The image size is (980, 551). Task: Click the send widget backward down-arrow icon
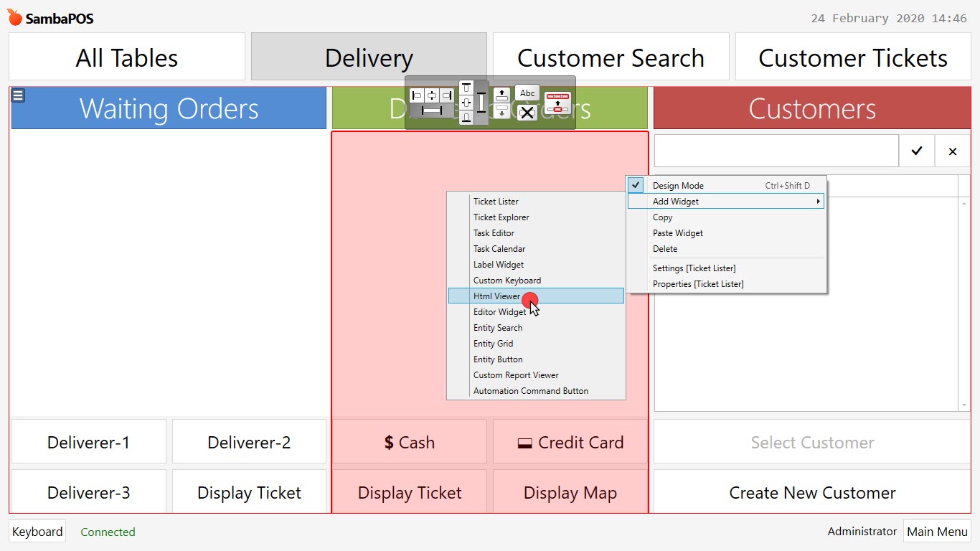501,110
